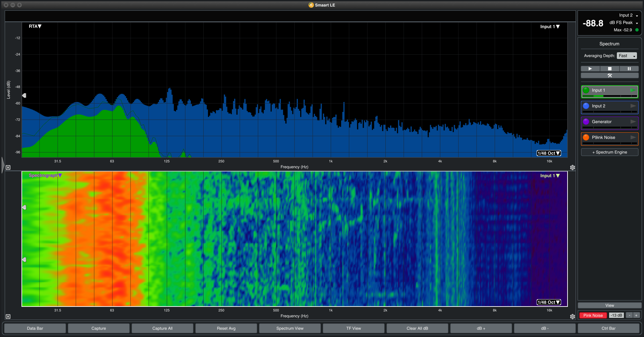Open the Averaging Depth Fast dropdown
644x337 pixels.
pos(627,56)
